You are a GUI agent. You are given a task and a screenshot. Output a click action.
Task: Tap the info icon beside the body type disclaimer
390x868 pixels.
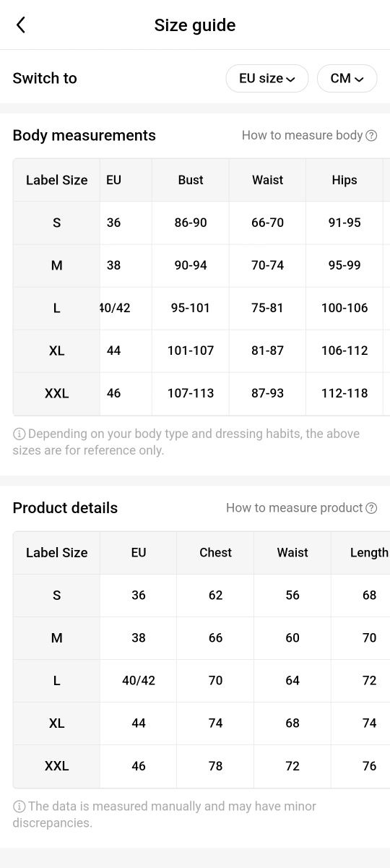tap(19, 434)
